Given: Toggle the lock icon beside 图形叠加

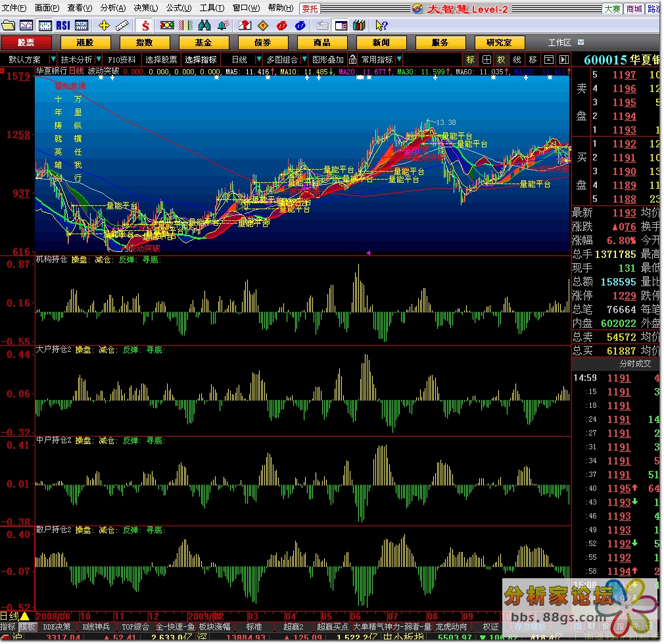Looking at the screenshot, I should click(x=352, y=59).
